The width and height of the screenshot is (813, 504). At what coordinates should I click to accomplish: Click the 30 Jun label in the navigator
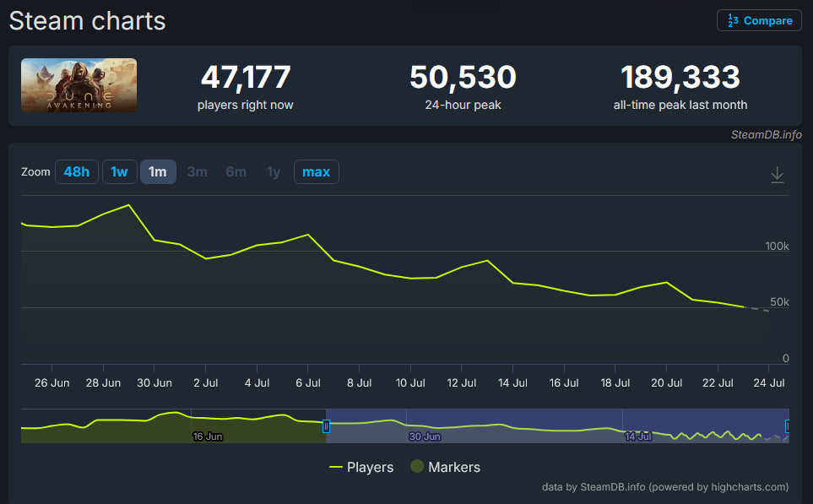(x=425, y=436)
